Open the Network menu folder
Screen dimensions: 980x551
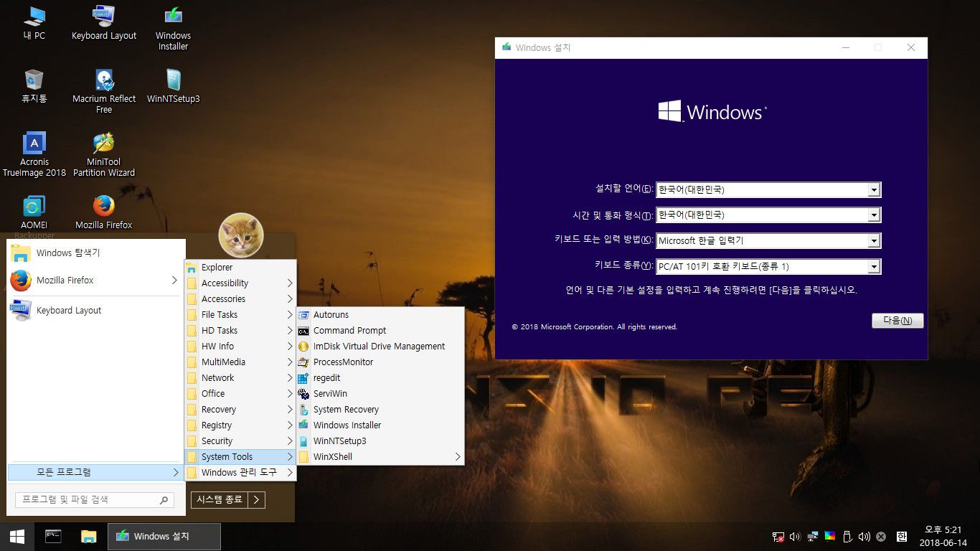pos(240,377)
